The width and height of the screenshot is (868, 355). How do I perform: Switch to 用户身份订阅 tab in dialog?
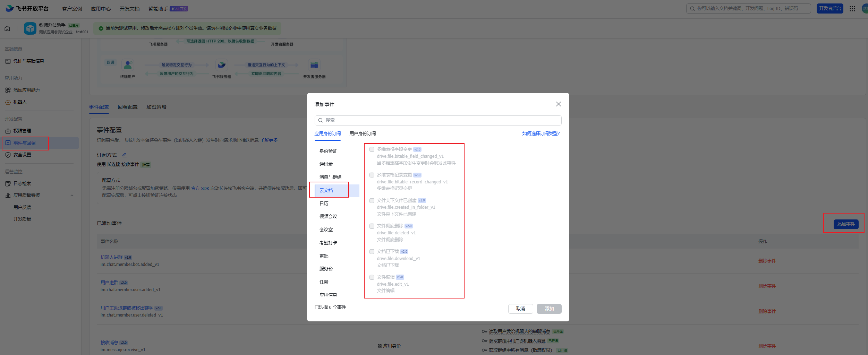tap(363, 133)
